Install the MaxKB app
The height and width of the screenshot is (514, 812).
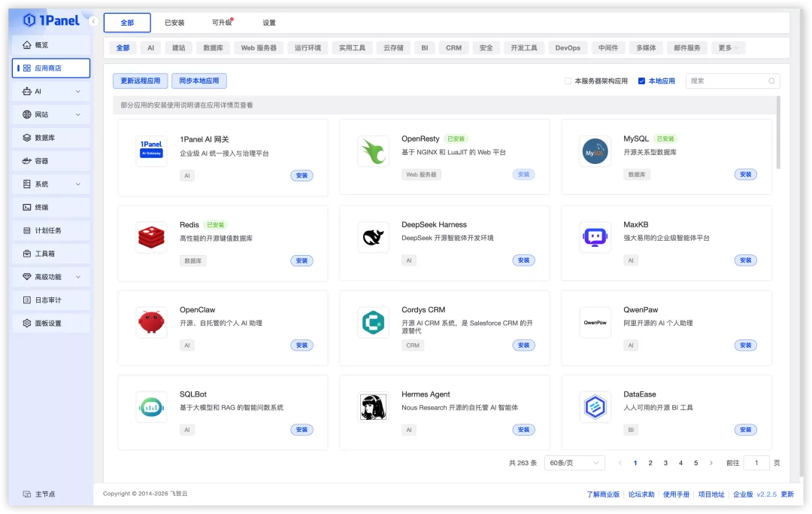pyautogui.click(x=745, y=260)
